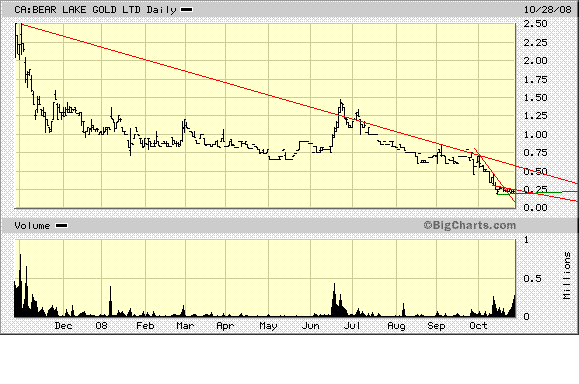
Task: Click the 2.00 price axis label
Action: pyautogui.click(x=535, y=61)
